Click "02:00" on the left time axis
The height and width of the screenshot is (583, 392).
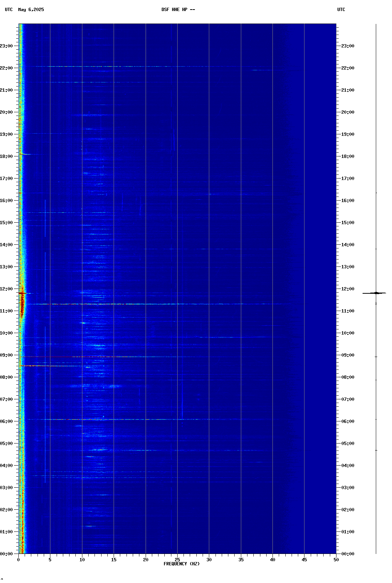point(6,510)
